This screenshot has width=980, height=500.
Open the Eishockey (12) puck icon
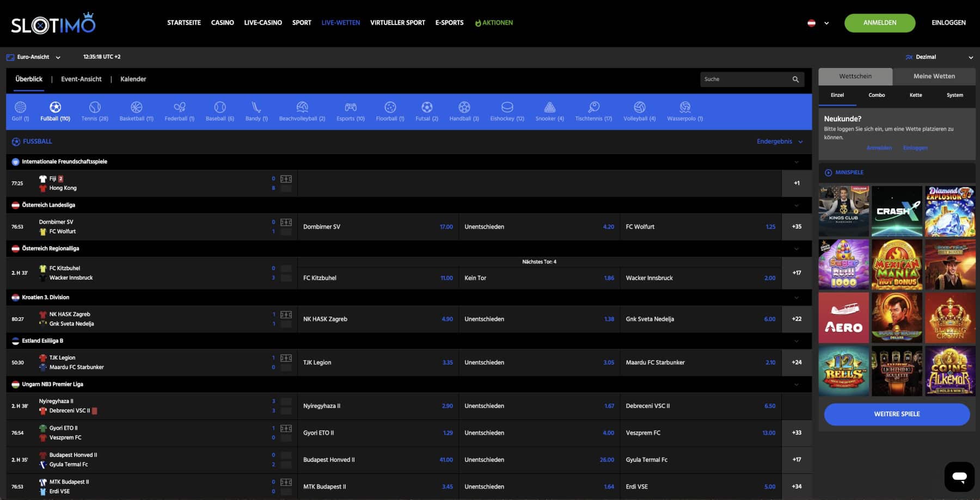(x=507, y=107)
